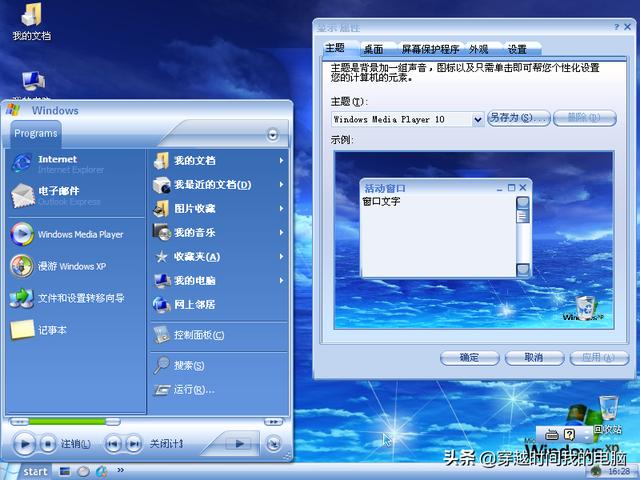Viewport: 640px width, 480px height.
Task: Open 记事本 notepad entry
Action: tap(76, 330)
